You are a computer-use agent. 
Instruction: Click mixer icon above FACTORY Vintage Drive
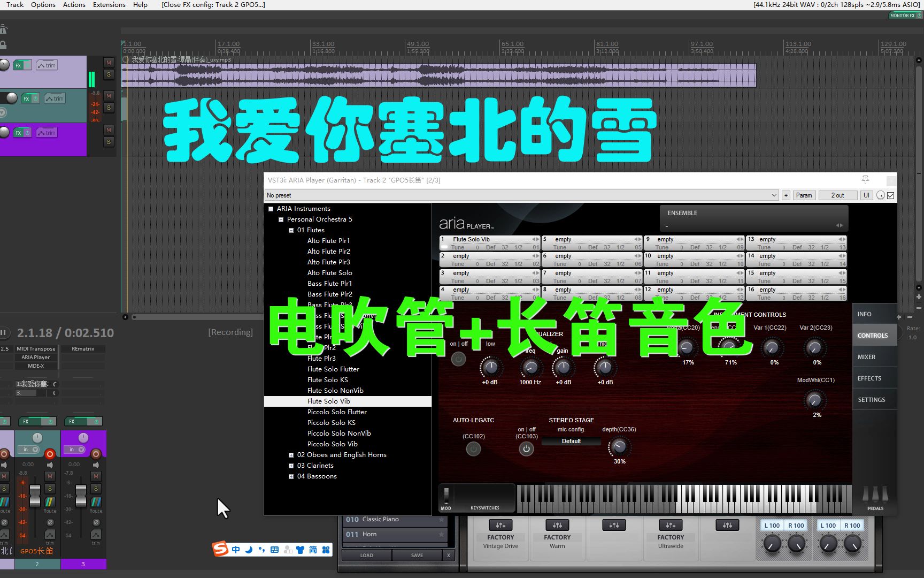(x=500, y=525)
